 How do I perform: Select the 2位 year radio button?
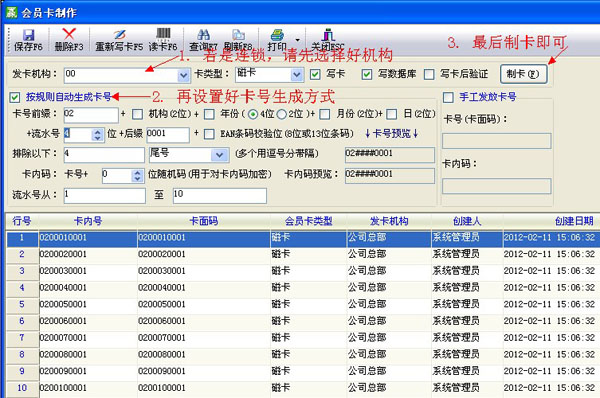pyautogui.click(x=281, y=114)
